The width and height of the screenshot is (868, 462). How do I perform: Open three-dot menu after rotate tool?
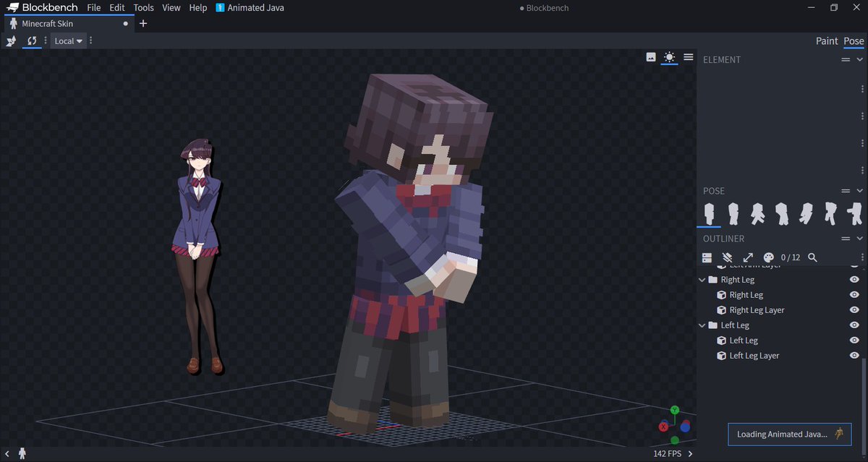tap(46, 41)
